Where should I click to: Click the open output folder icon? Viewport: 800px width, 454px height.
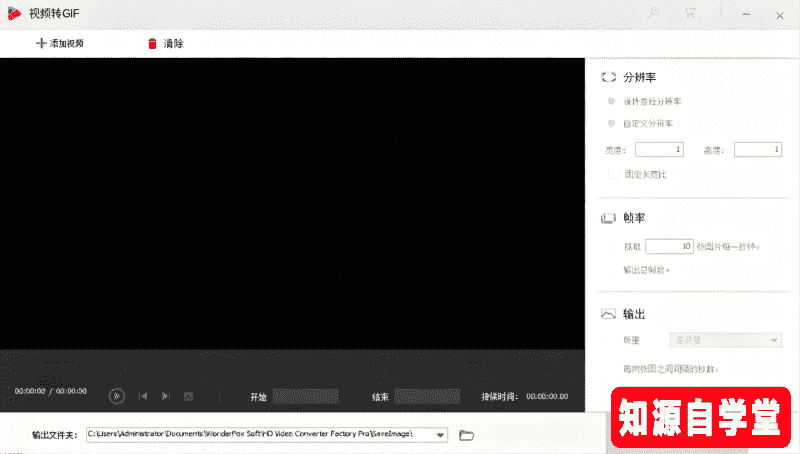466,435
